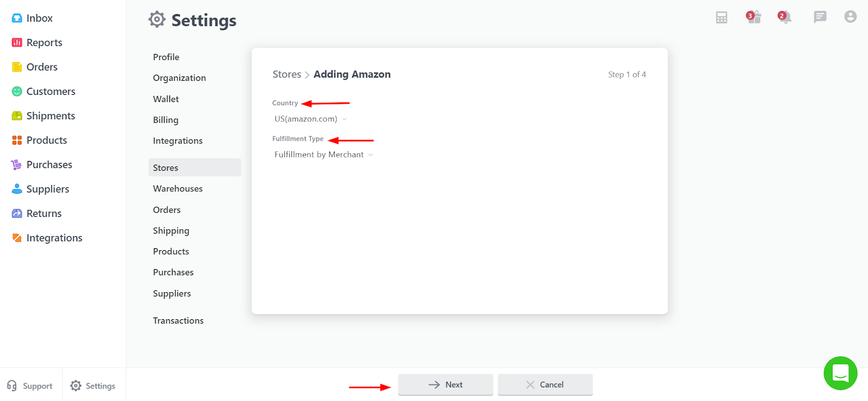Open Purchases in settings menu
Screen dimensions: 868x401
point(173,273)
